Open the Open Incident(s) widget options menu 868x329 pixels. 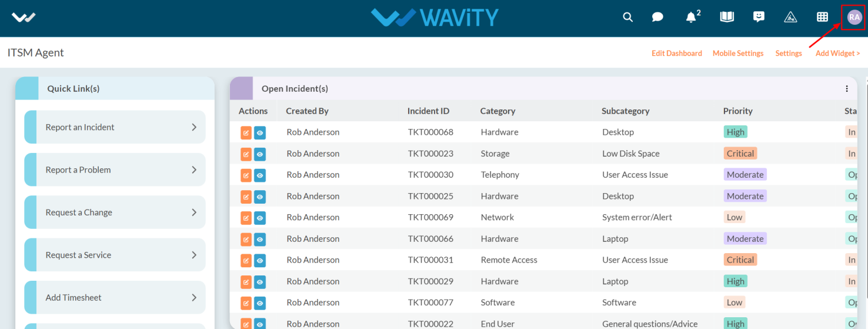point(847,89)
